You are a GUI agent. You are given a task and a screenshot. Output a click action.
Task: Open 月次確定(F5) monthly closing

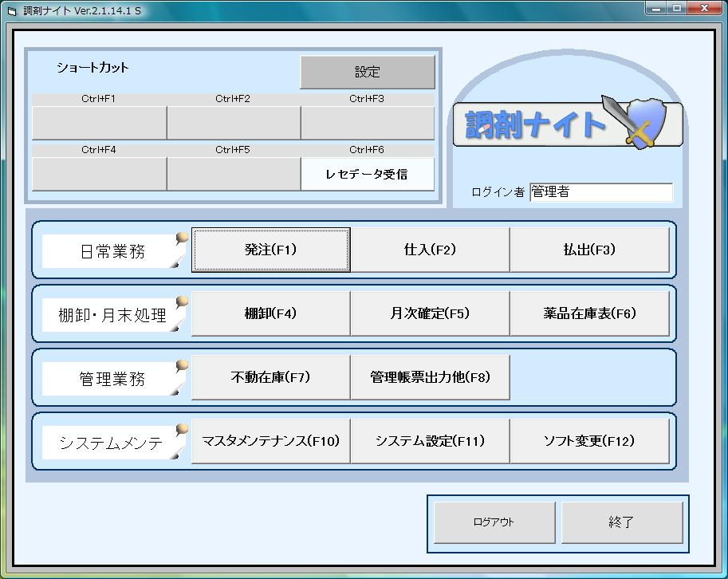(430, 313)
